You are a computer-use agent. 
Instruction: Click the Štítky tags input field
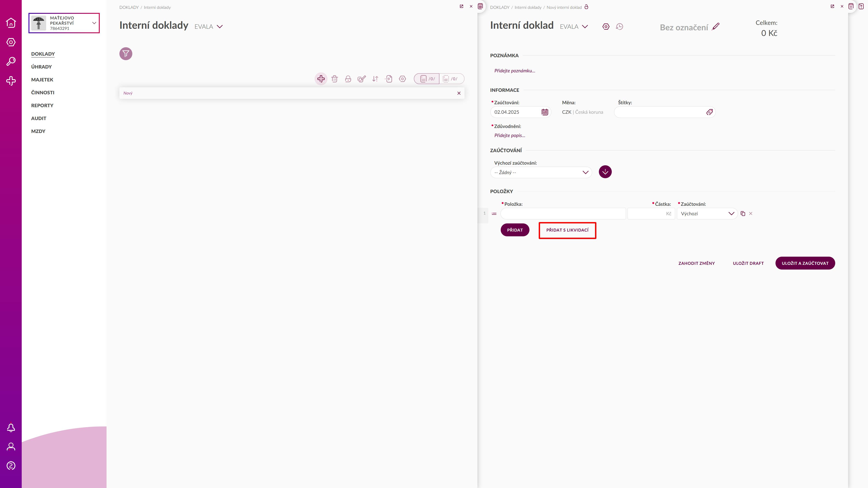[664, 112]
